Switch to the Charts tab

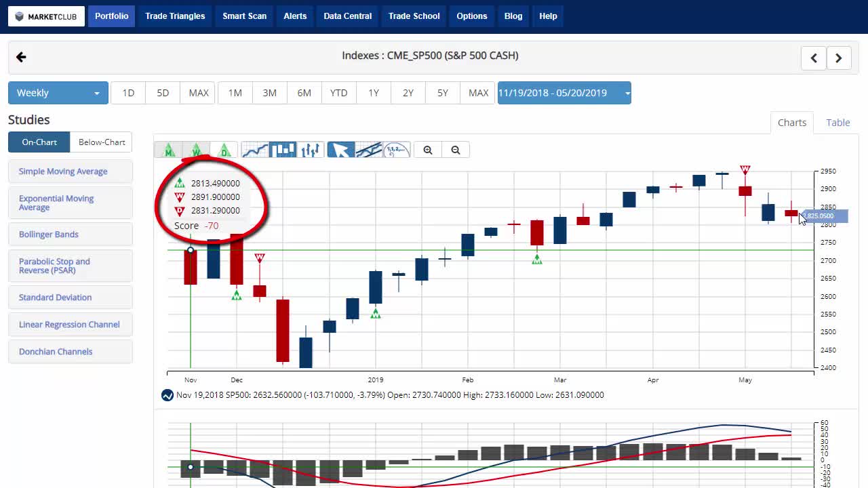(792, 123)
